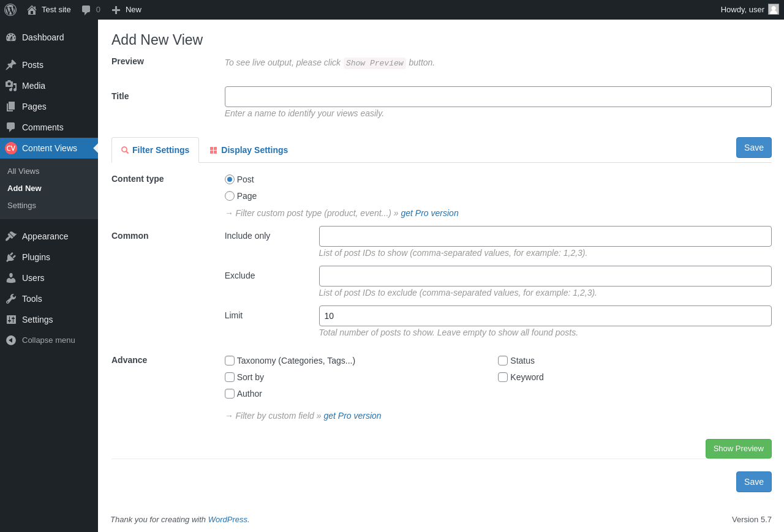Click the comments bubble icon in admin bar

pyautogui.click(x=86, y=10)
